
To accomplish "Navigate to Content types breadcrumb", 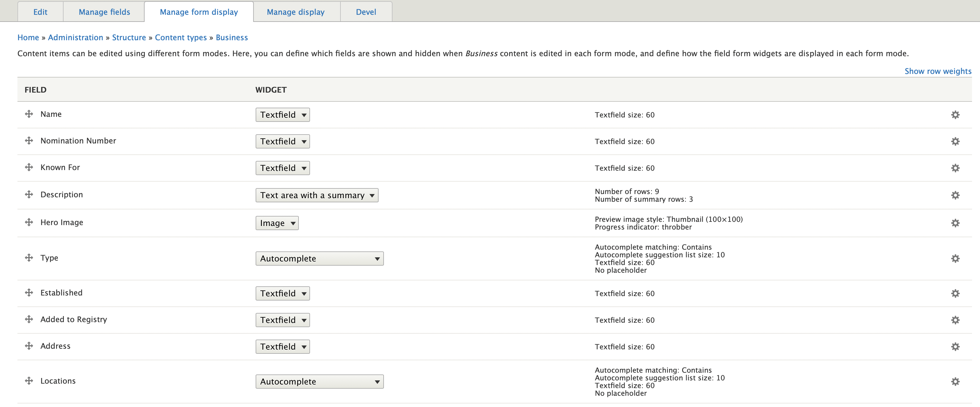I will point(181,37).
